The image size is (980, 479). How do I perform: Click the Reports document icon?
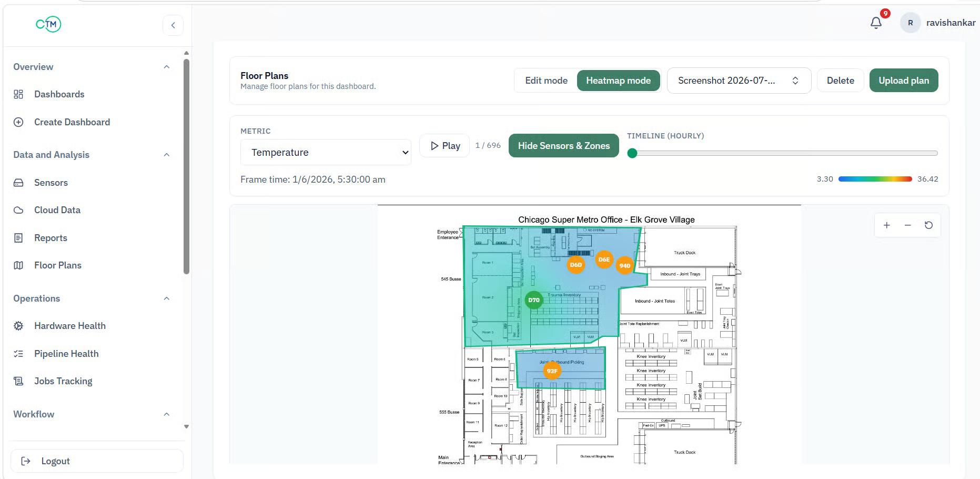(18, 238)
